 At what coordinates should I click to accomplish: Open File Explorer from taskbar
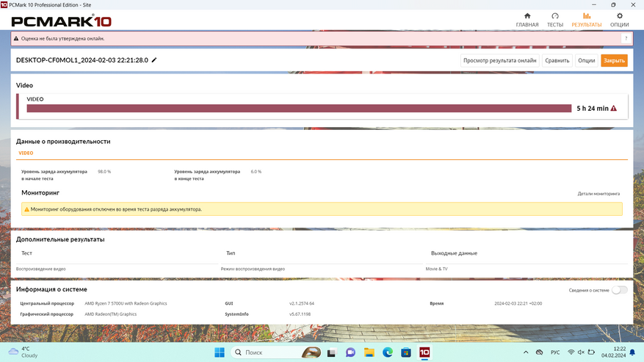pyautogui.click(x=369, y=352)
